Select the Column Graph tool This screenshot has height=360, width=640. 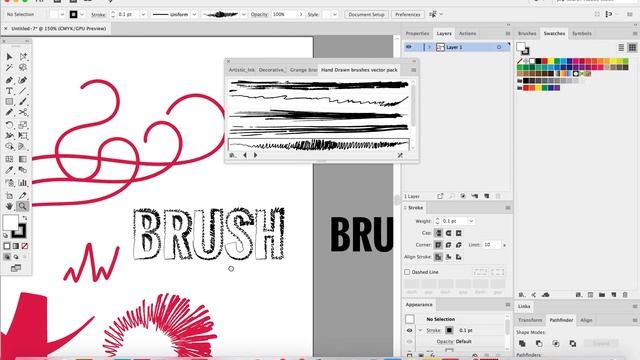(23, 183)
